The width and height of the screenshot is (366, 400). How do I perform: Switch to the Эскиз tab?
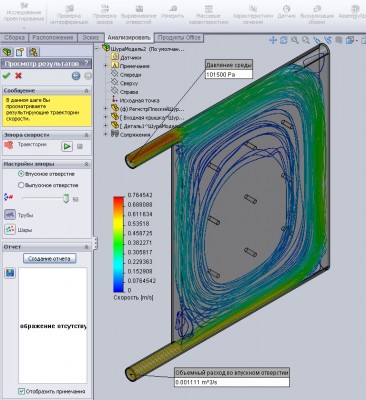pos(90,38)
